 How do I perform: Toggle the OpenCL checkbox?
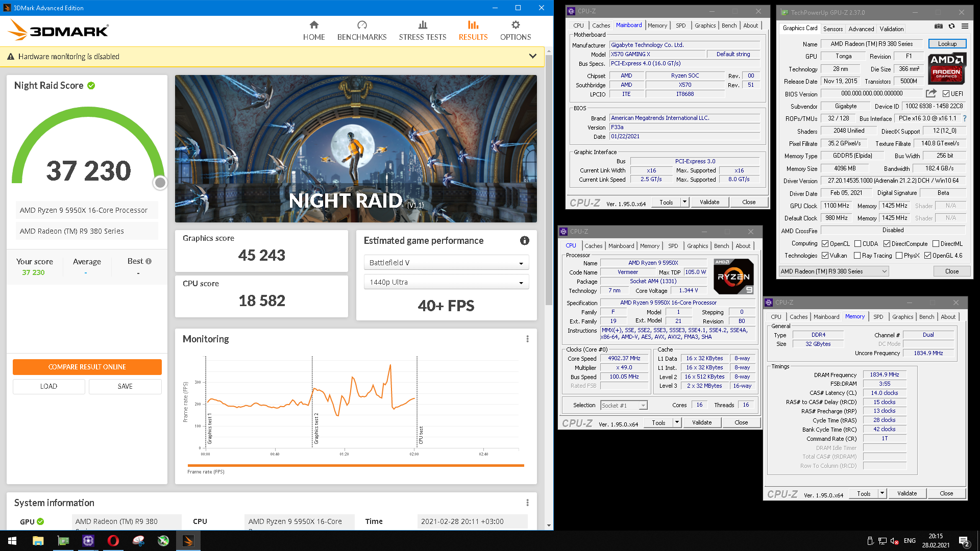(825, 244)
